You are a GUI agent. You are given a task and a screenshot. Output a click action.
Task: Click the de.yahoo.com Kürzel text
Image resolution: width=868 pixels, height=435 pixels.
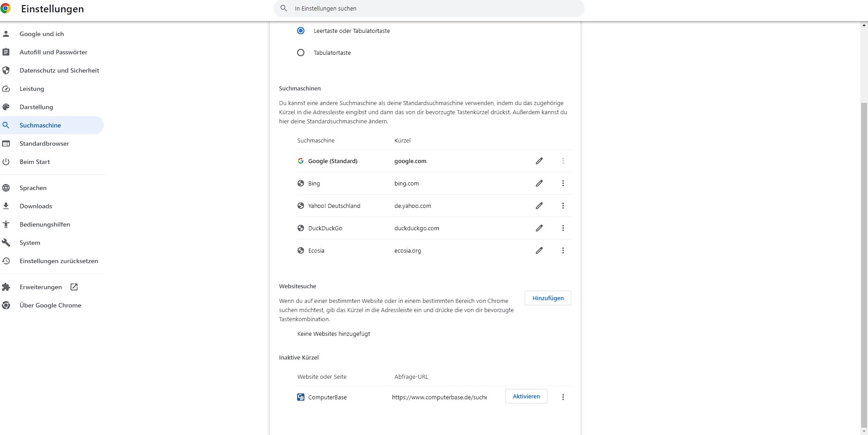(x=413, y=206)
